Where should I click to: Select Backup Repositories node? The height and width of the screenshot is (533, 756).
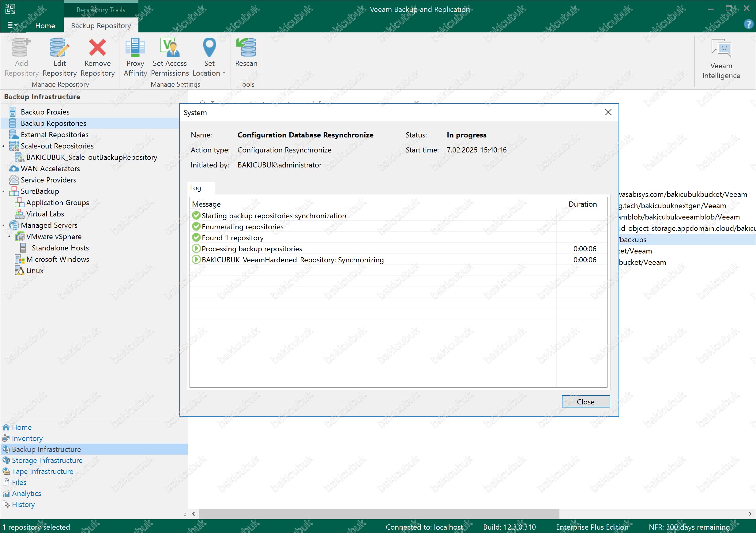click(53, 123)
